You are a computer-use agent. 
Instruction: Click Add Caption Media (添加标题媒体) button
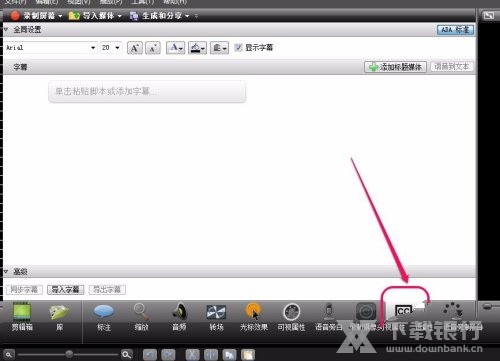pos(396,67)
